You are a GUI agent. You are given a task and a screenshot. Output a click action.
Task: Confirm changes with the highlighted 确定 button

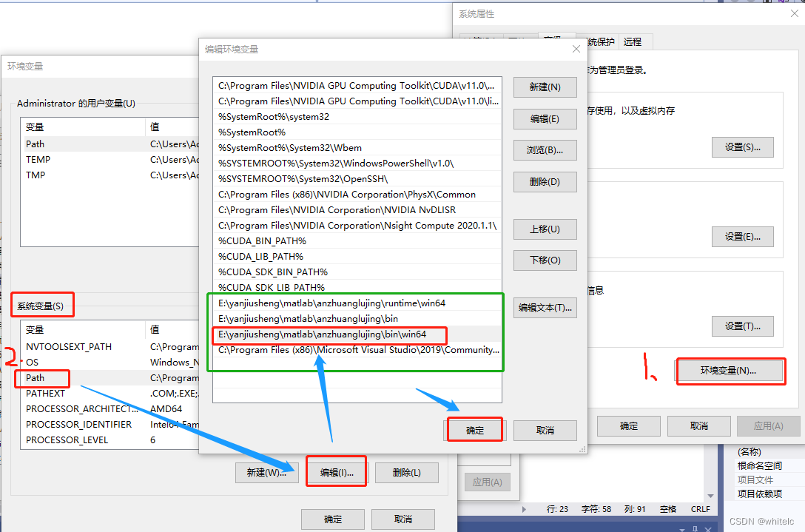click(474, 430)
